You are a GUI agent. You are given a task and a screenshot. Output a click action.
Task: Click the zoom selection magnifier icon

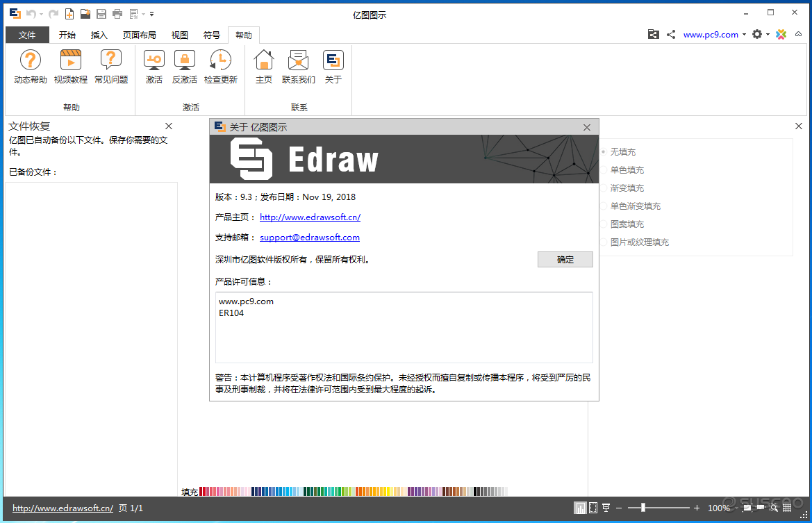click(x=774, y=508)
